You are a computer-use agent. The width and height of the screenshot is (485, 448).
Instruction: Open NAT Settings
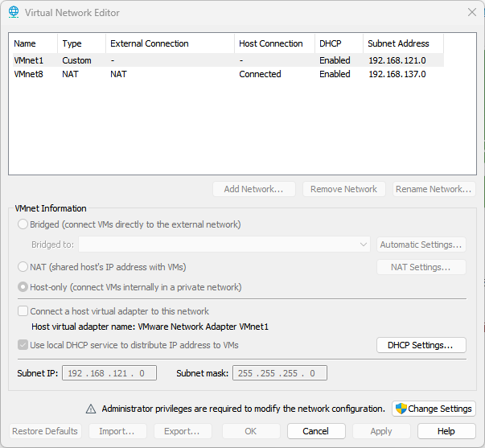(421, 267)
